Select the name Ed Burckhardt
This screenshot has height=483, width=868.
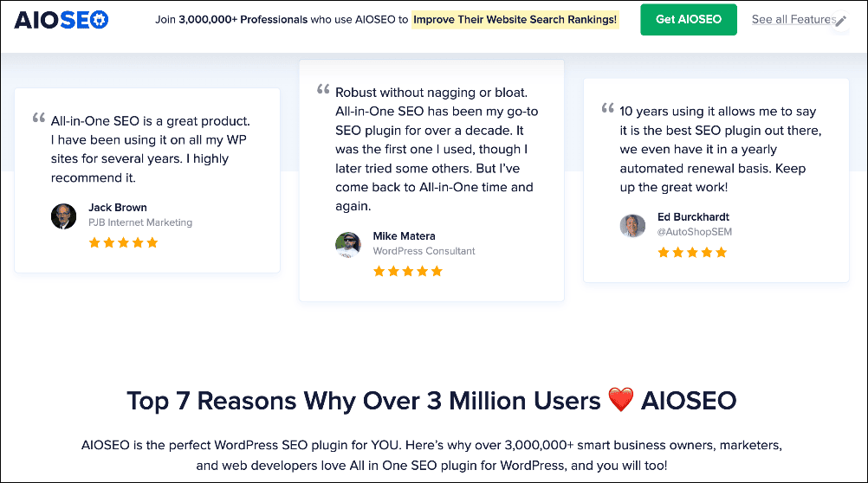click(x=693, y=217)
